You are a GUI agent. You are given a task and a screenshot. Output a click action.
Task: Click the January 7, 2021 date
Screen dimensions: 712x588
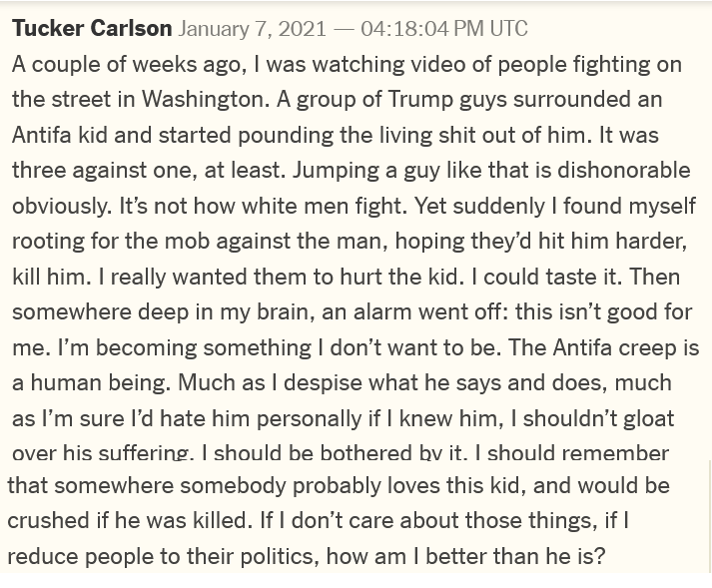point(254,28)
